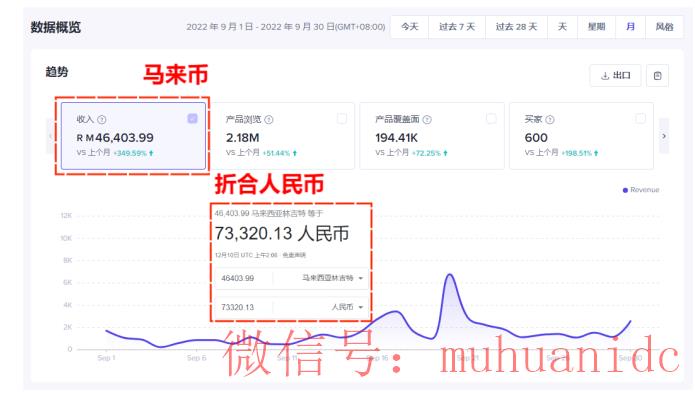This screenshot has height=393, width=695.
Task: Click the 出口 export button
Action: pyautogui.click(x=615, y=76)
